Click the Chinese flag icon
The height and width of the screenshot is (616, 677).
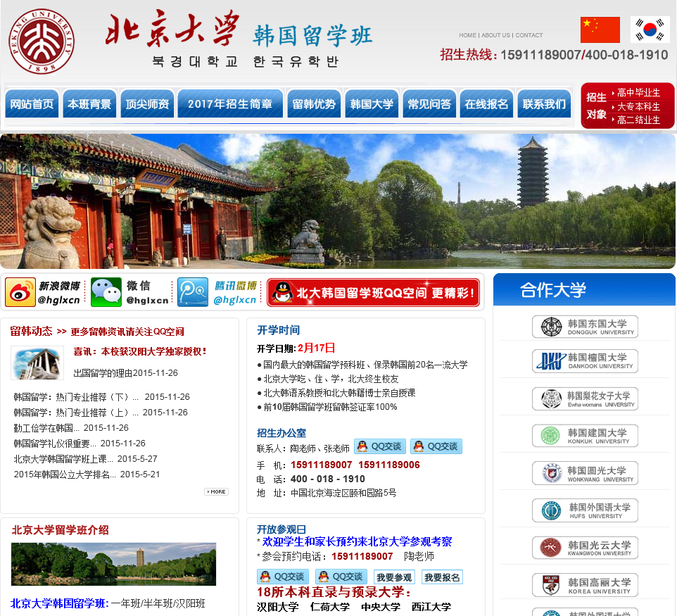600,30
